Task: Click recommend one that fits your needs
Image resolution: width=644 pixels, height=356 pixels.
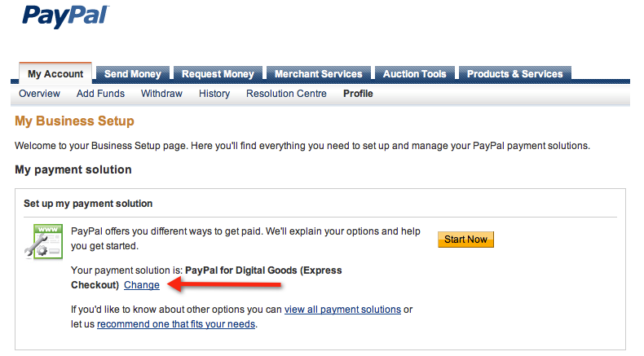Action: click(x=176, y=324)
